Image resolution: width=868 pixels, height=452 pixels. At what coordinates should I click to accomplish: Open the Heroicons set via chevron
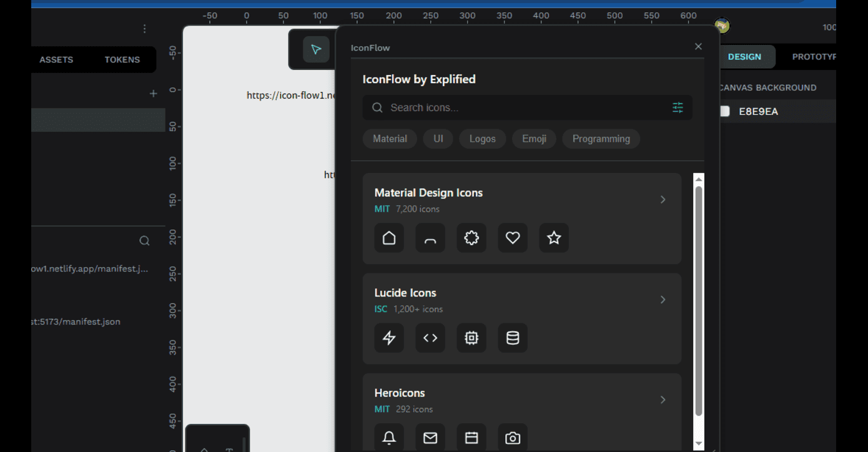(x=663, y=400)
